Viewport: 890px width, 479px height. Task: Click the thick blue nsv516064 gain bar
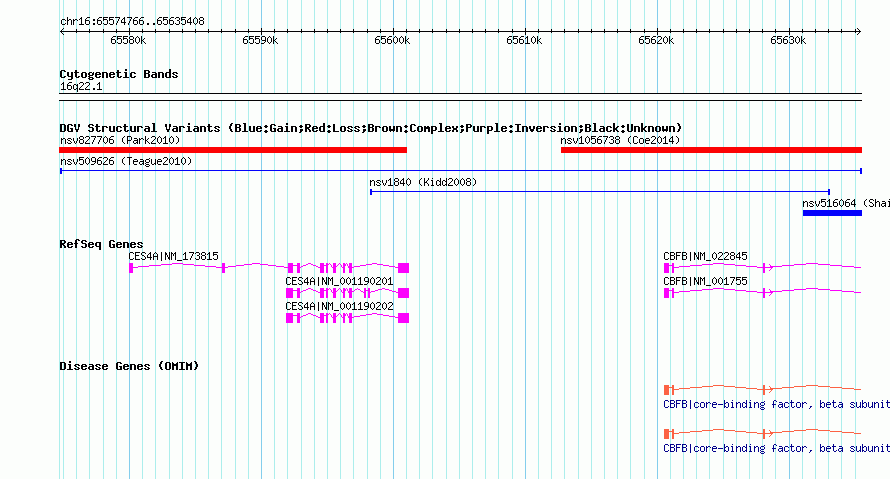(832, 213)
